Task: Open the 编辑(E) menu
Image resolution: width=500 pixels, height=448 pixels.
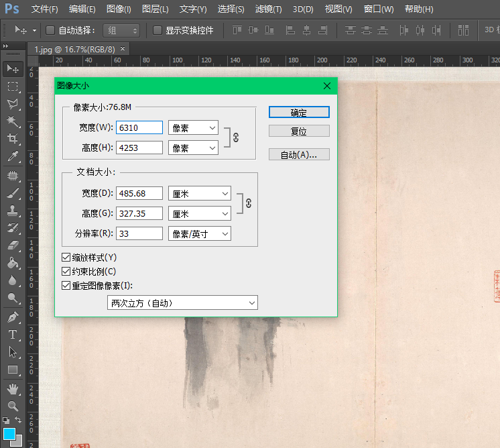Action: pyautogui.click(x=82, y=9)
